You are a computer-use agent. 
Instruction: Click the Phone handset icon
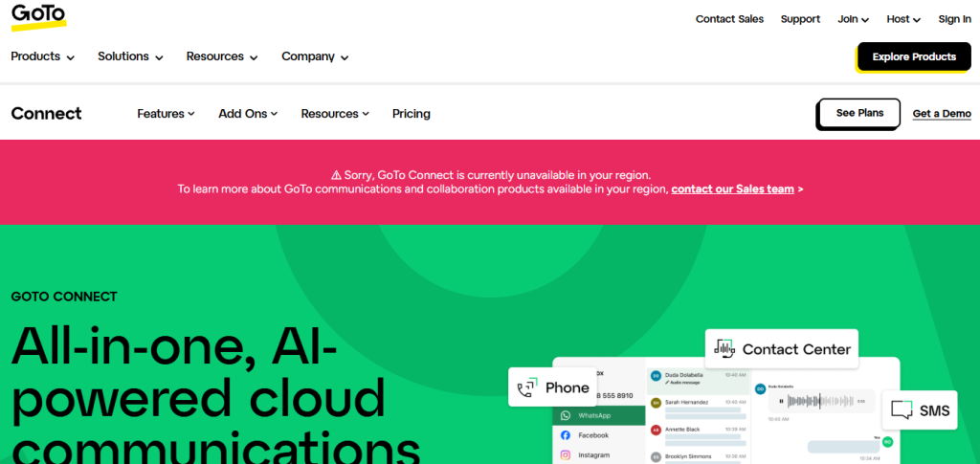click(x=526, y=388)
